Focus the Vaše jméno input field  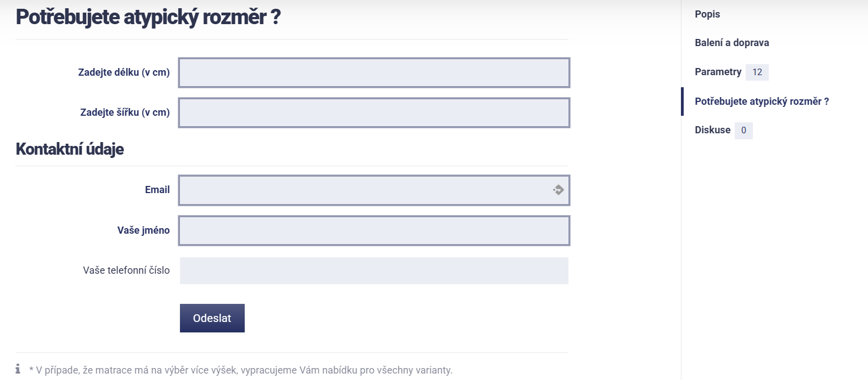pyautogui.click(x=374, y=230)
